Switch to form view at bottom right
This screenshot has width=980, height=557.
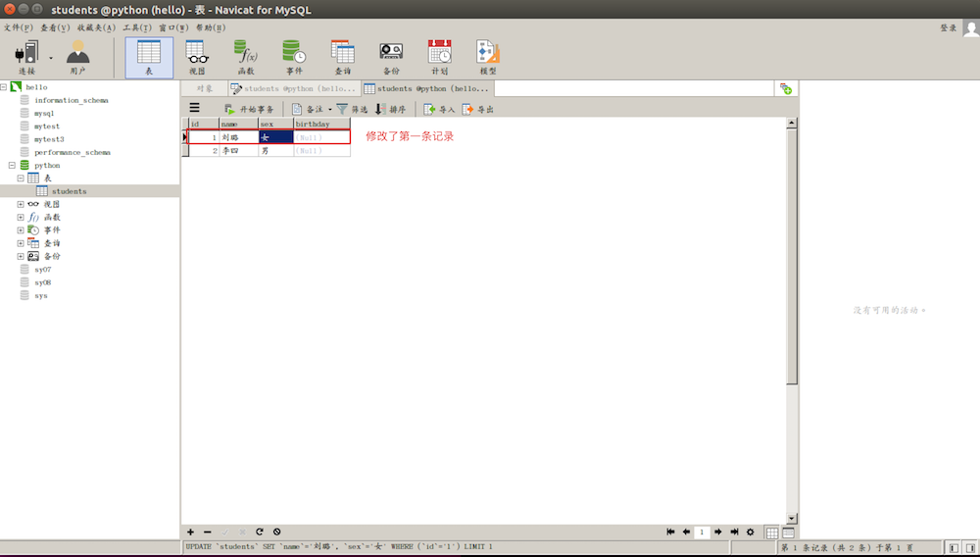click(x=788, y=532)
